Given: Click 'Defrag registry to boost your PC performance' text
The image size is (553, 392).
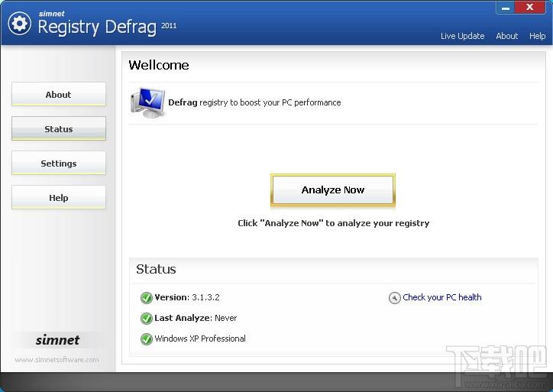Looking at the screenshot, I should [254, 102].
